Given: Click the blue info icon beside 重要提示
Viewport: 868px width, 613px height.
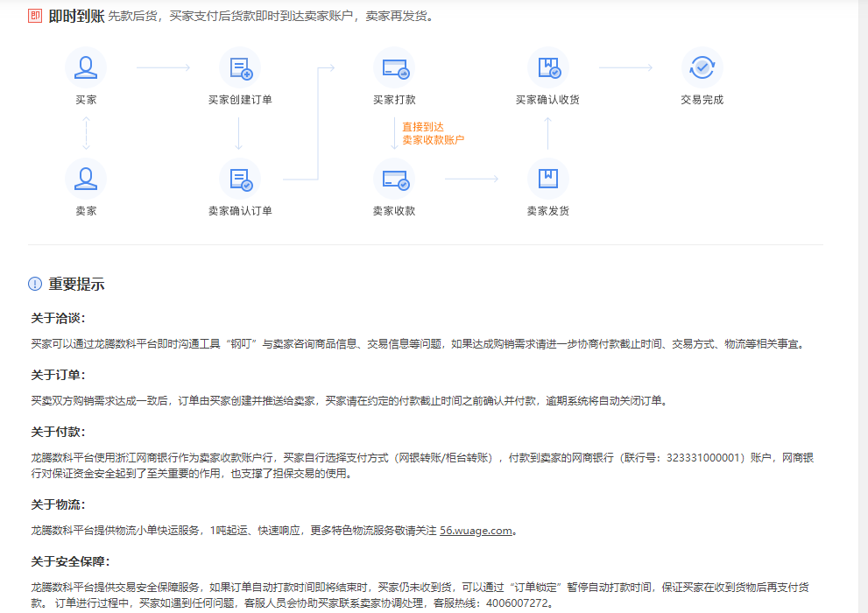Looking at the screenshot, I should (x=35, y=284).
